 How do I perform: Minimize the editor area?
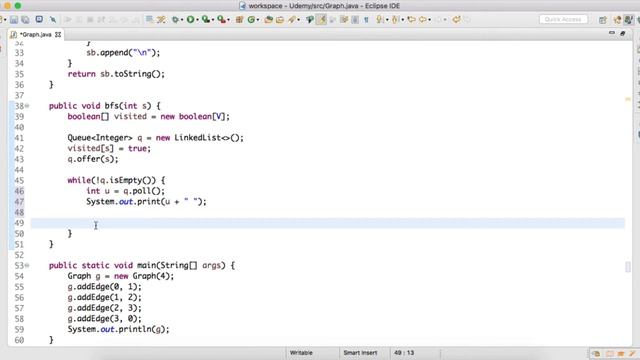[611, 33]
